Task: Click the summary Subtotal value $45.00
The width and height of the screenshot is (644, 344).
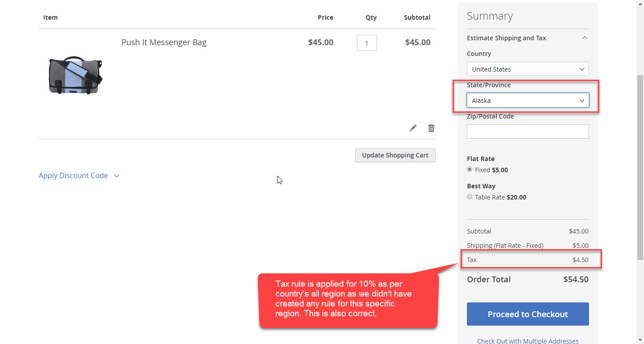Action: (x=579, y=231)
